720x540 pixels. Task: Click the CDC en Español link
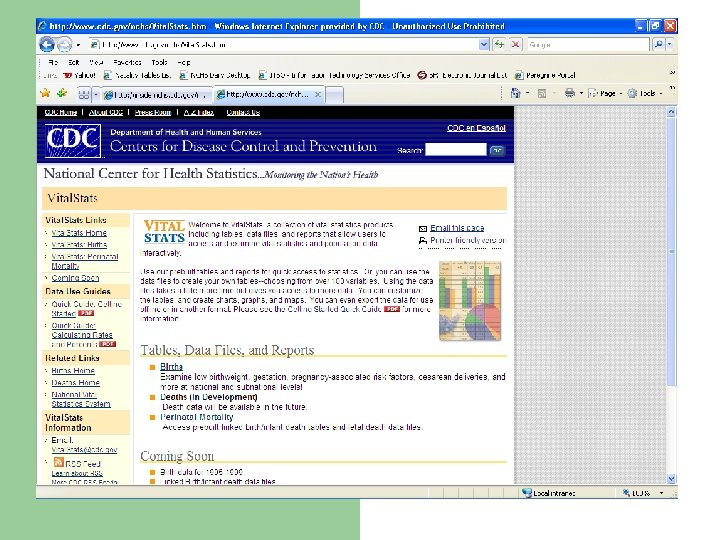[x=476, y=128]
